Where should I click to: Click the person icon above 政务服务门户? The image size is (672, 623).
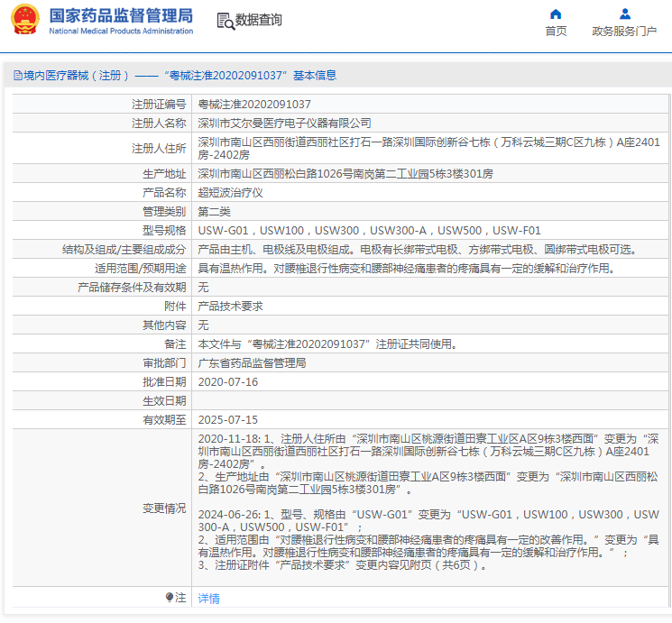coord(624,14)
